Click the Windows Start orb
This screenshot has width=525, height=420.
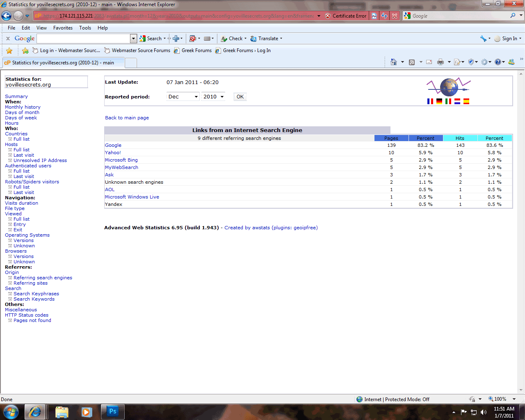coord(11,411)
